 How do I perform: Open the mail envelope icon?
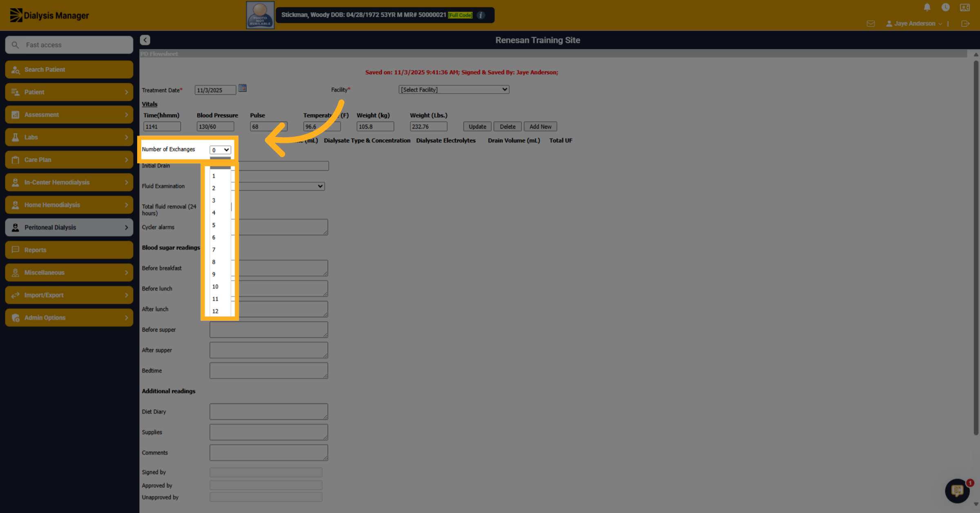pyautogui.click(x=871, y=24)
